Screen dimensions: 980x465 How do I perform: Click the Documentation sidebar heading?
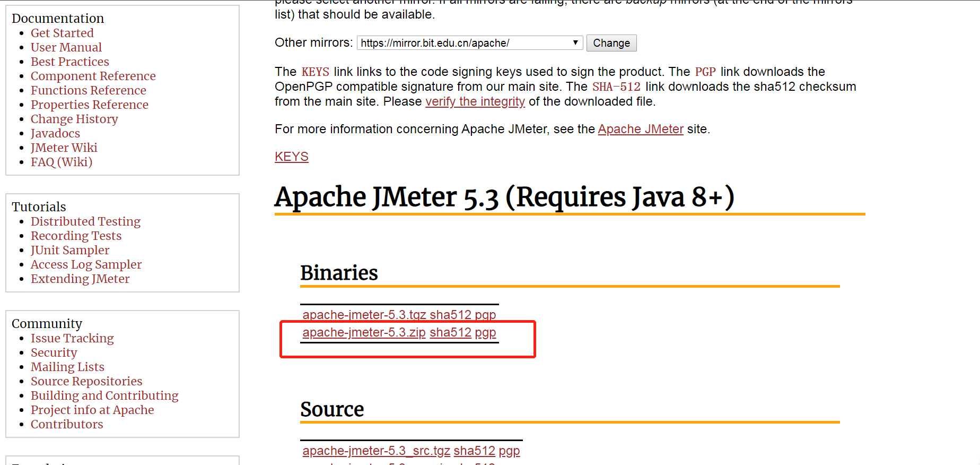(58, 18)
